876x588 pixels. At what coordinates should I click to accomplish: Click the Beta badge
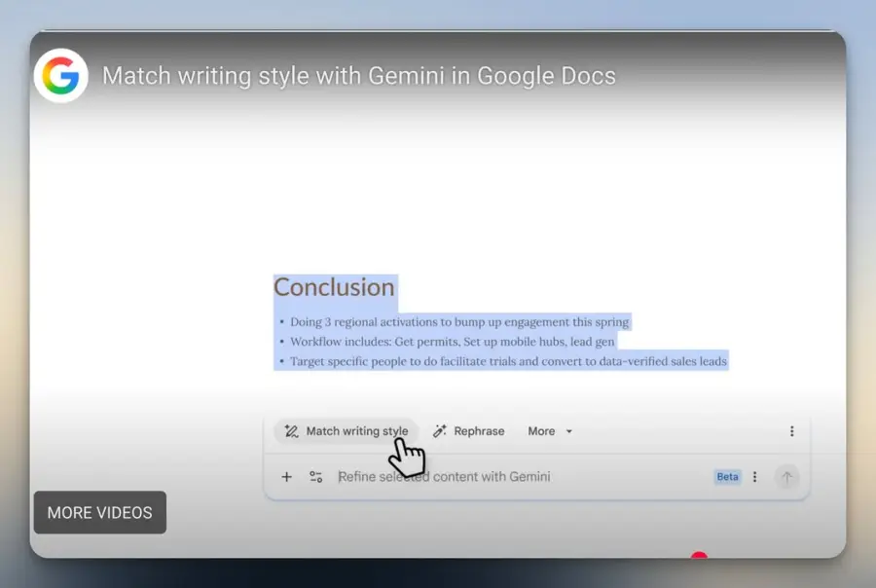click(x=727, y=477)
